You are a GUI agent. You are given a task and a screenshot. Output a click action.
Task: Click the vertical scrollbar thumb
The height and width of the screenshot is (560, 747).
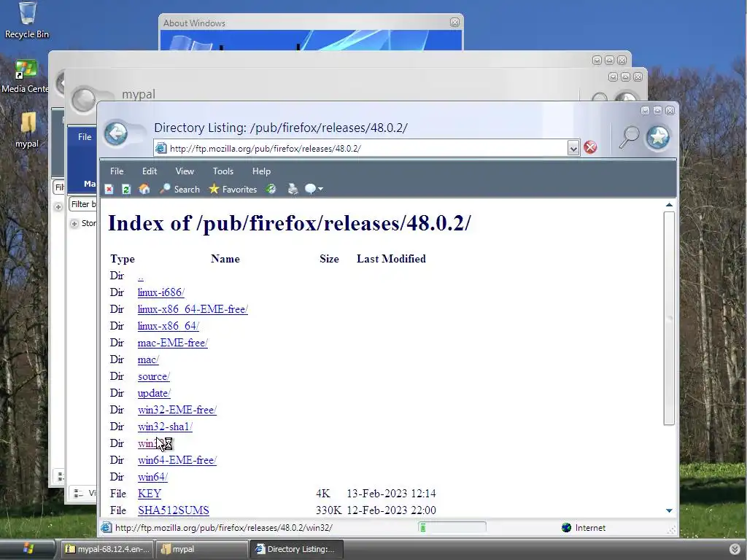669,318
